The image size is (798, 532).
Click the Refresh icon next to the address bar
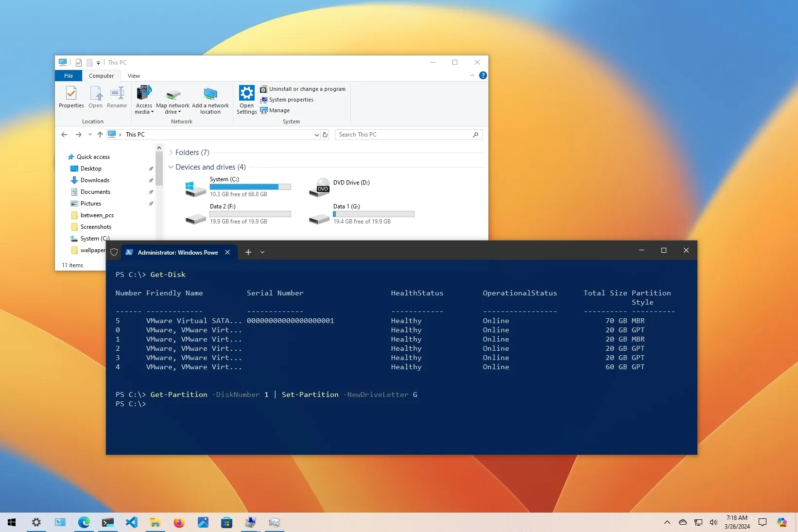[325, 135]
